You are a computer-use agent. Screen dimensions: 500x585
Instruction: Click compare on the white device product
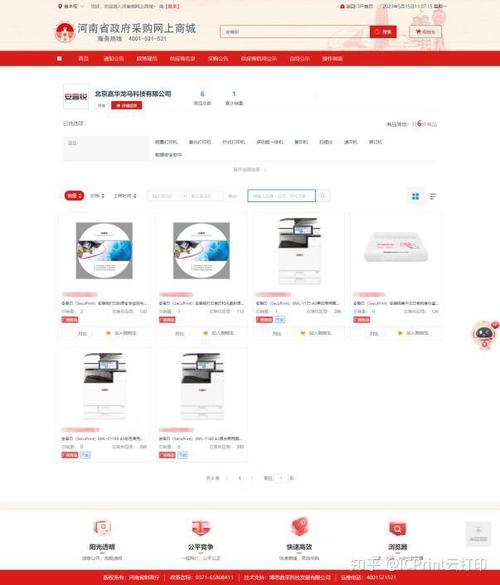(x=374, y=333)
